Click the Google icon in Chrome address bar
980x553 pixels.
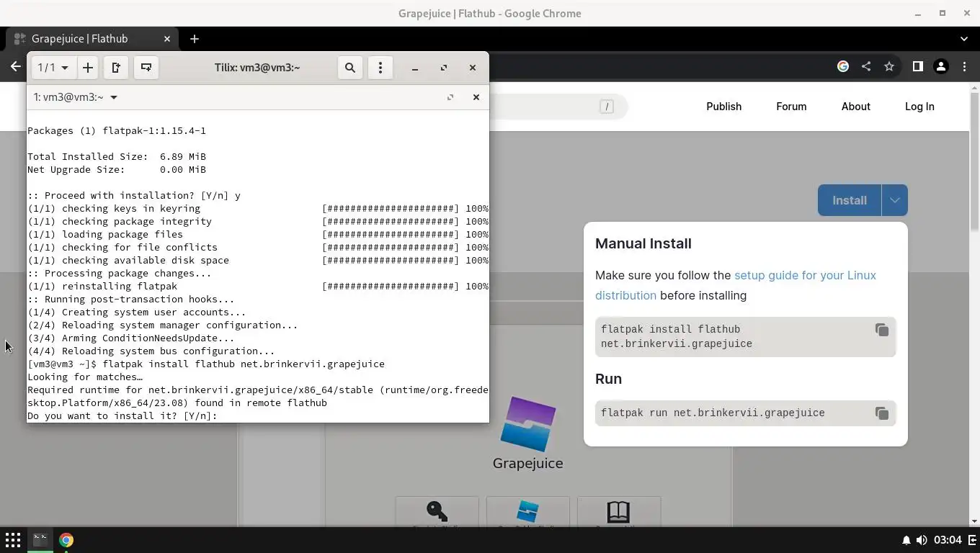click(x=843, y=66)
